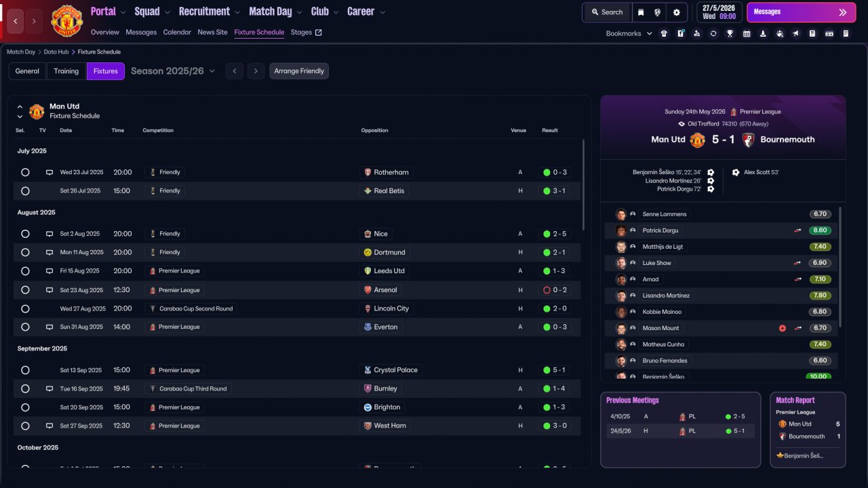The image size is (868, 488).
Task: Open the 4/10/25 previous meeting row
Action: coord(679,416)
